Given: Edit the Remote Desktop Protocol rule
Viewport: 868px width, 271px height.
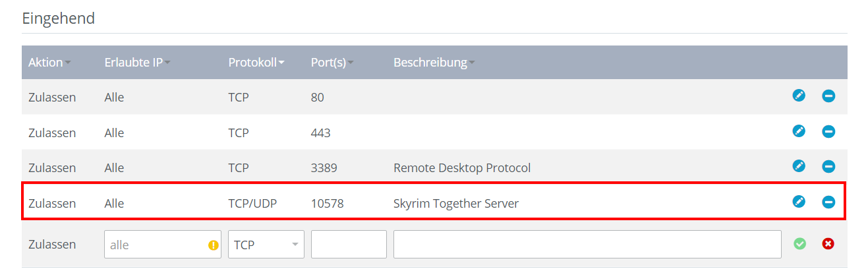Looking at the screenshot, I should 799,166.
